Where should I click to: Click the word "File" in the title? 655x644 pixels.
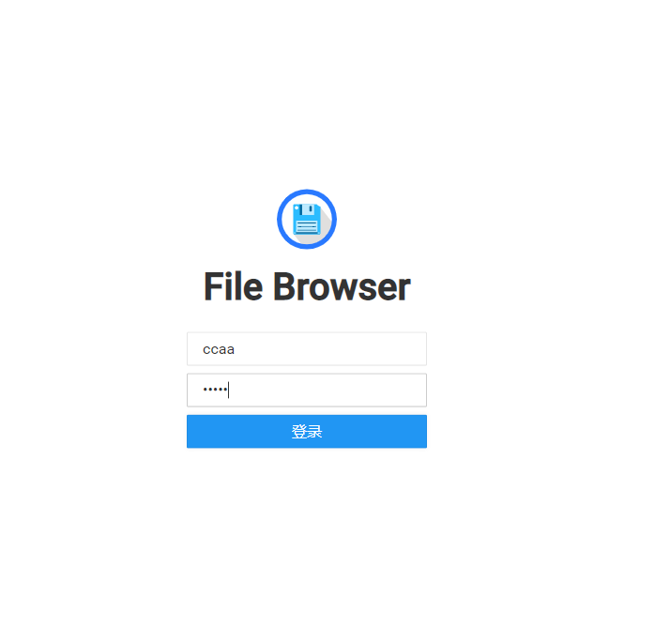tap(233, 286)
